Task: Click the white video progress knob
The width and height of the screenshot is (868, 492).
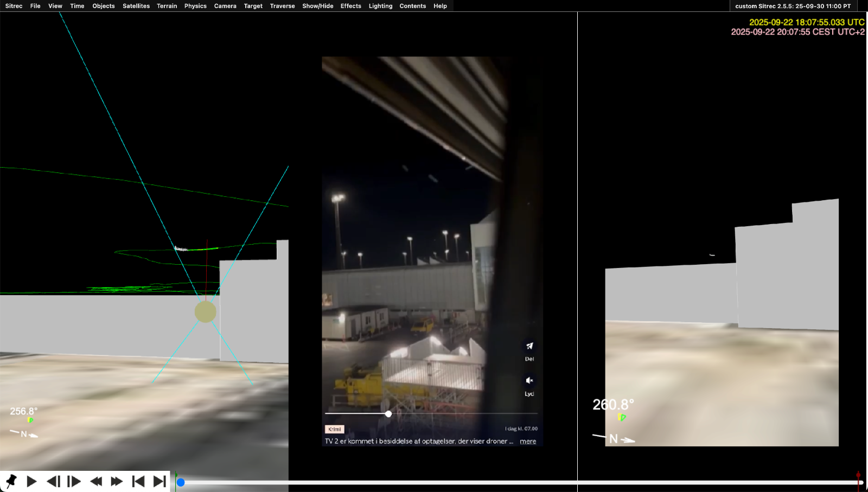Action: point(388,414)
